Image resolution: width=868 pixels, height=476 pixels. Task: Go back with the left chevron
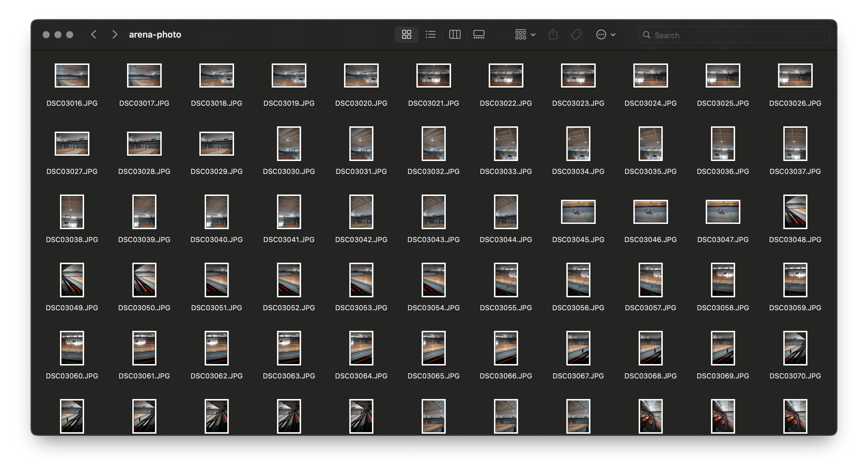(x=94, y=34)
